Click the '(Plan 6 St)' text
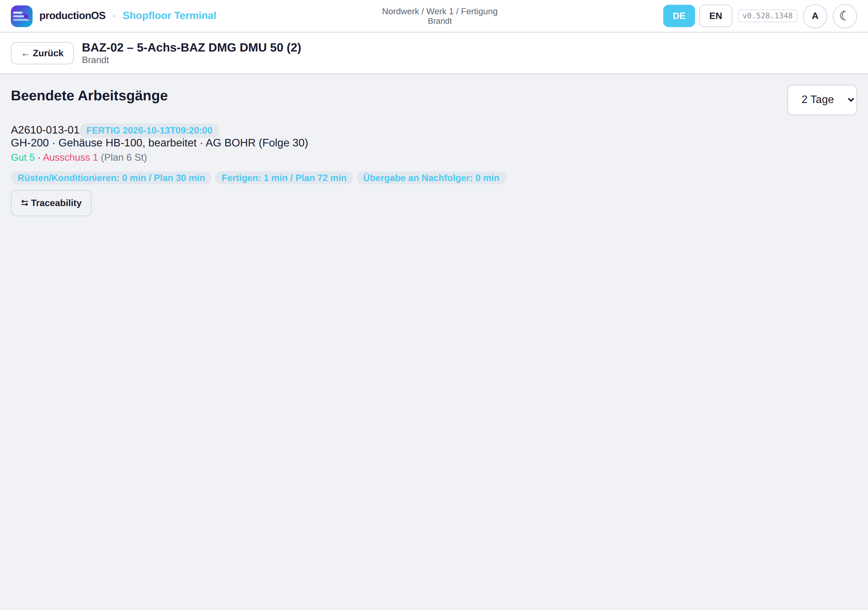The width and height of the screenshot is (868, 610). [x=124, y=158]
